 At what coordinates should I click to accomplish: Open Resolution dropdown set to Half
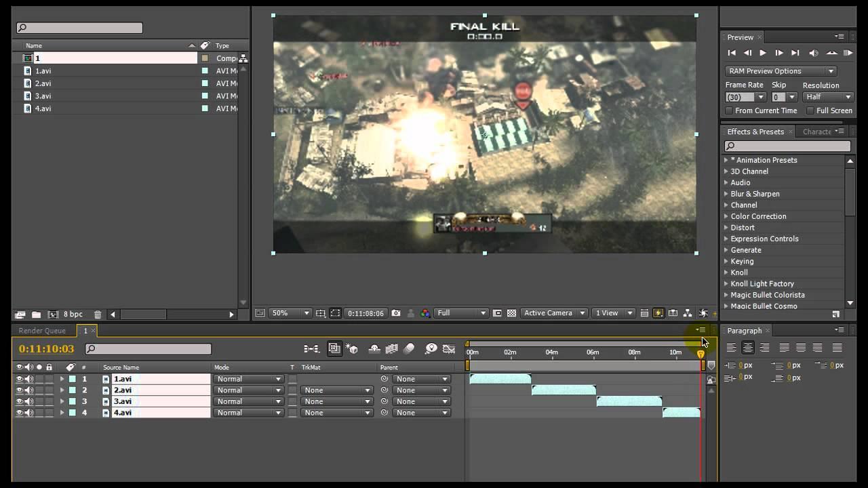828,97
